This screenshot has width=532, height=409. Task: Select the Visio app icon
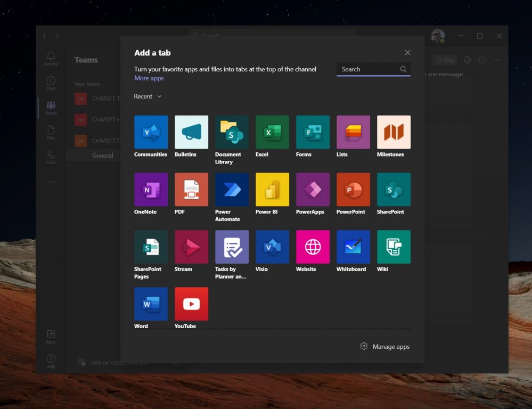point(272,247)
